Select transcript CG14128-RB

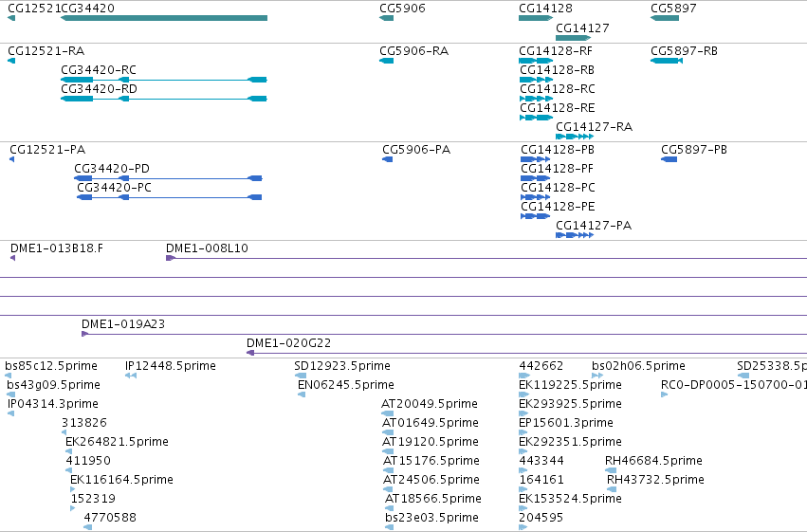coord(537,80)
